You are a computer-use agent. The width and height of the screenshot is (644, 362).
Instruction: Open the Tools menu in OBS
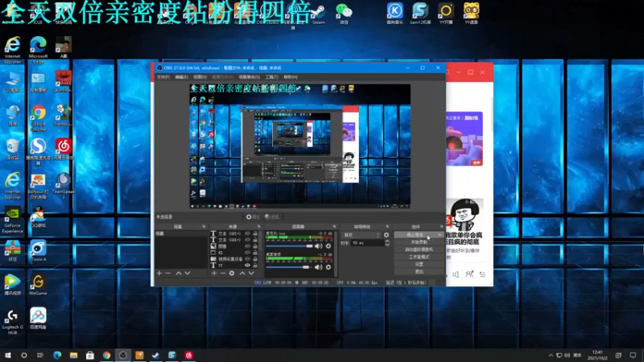[271, 77]
